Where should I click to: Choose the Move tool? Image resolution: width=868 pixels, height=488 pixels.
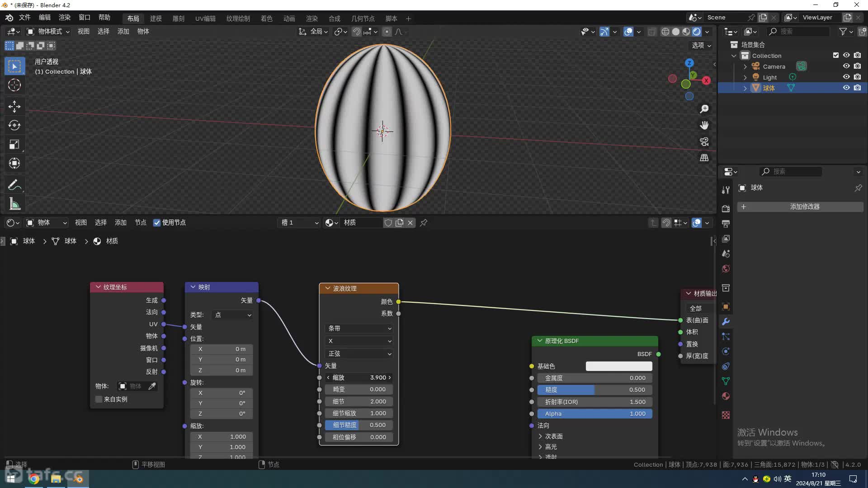point(14,107)
